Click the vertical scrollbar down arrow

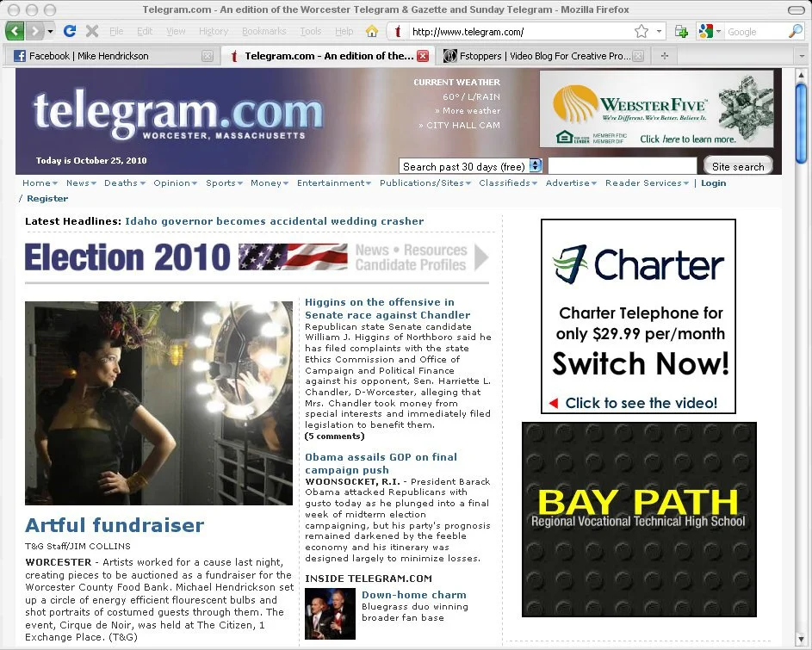(801, 638)
